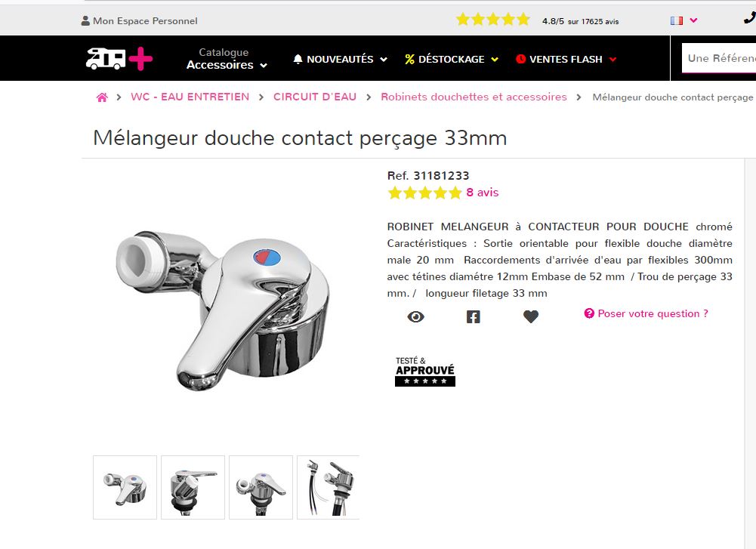Follow Robinets douchettes et accessoires breadcrumb
Image resolution: width=756 pixels, height=549 pixels.
click(x=474, y=97)
